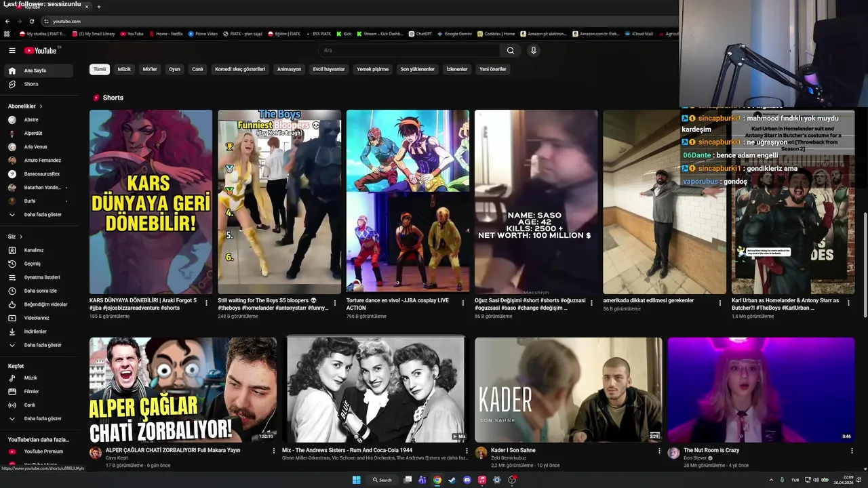Select the İzlenenler chip

[457, 69]
